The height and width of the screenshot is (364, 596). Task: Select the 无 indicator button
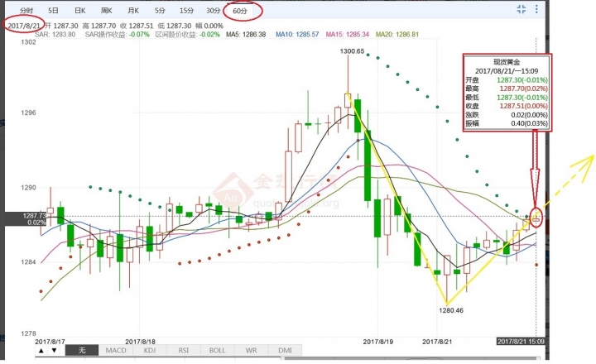(x=82, y=350)
